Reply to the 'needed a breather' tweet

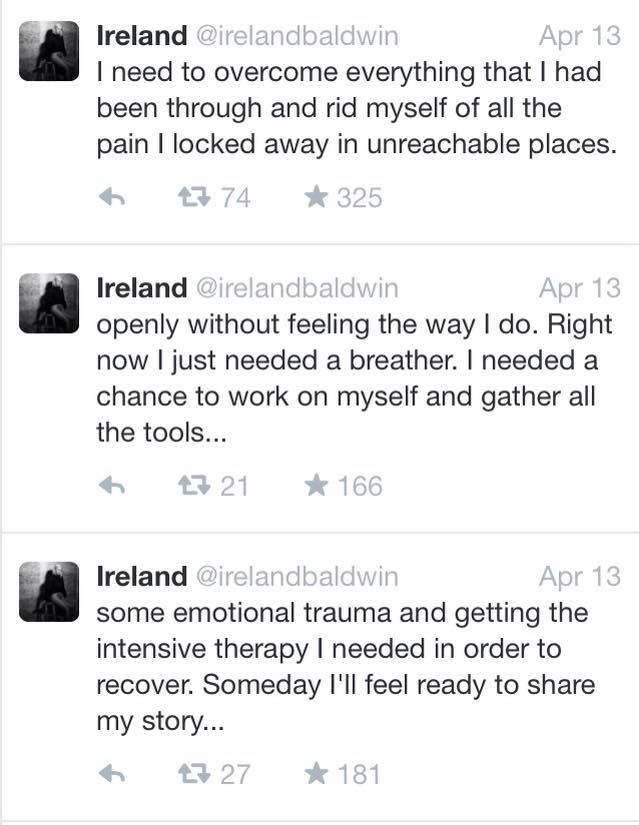[112, 485]
